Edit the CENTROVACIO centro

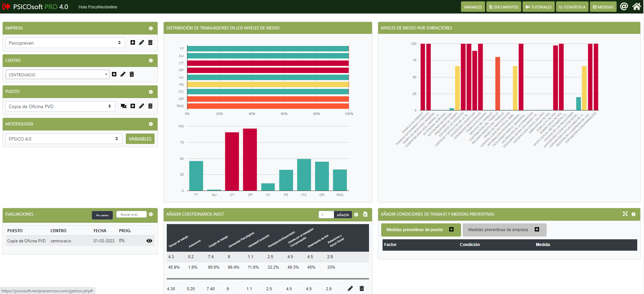(x=123, y=74)
